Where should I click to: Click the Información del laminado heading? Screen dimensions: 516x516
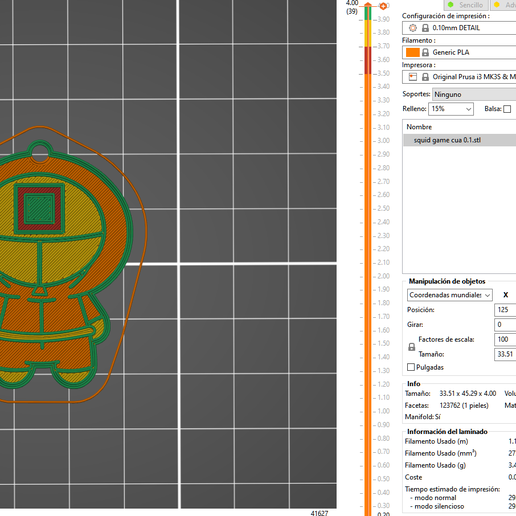coord(447,432)
